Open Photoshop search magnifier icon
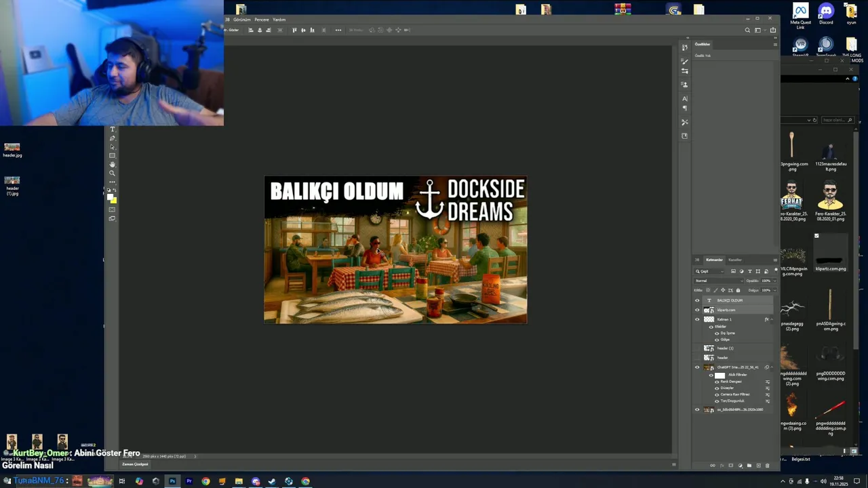Viewport: 868px width, 488px height. click(x=747, y=30)
